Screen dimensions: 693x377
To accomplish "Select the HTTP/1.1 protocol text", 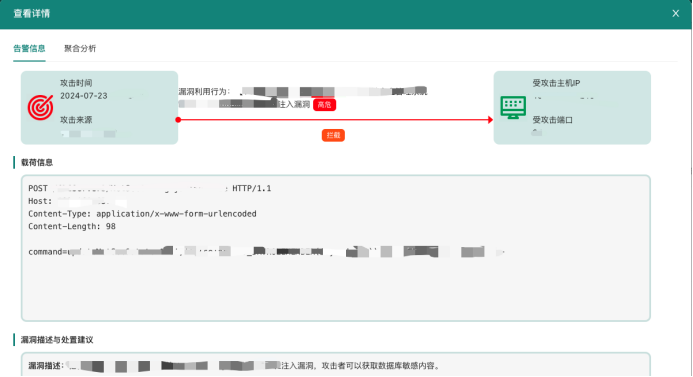I will [252, 188].
